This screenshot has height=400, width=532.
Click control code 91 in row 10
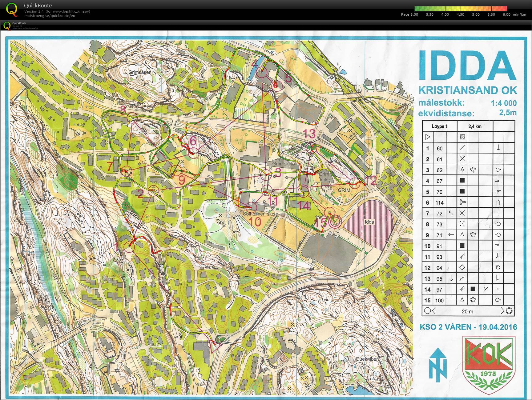click(439, 246)
